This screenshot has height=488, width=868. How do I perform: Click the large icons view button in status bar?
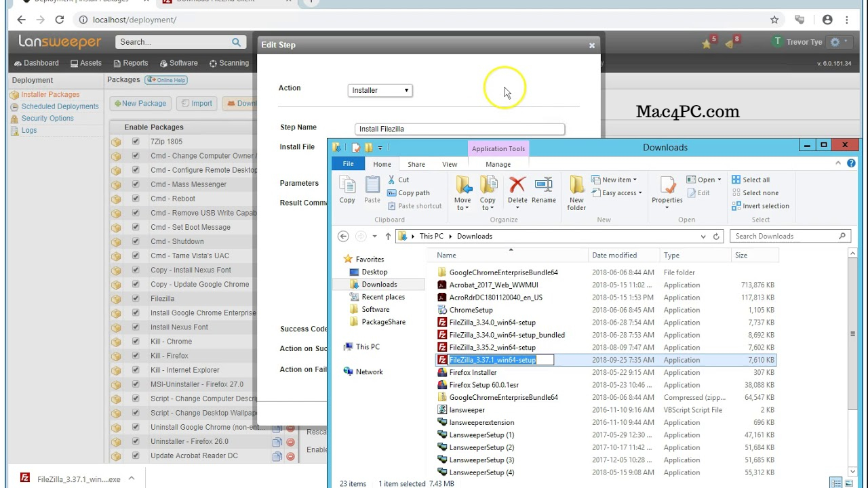(x=848, y=483)
